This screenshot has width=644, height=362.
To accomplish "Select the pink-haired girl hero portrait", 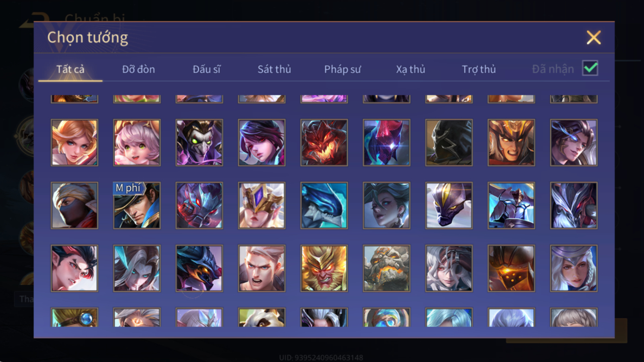I will 137,143.
